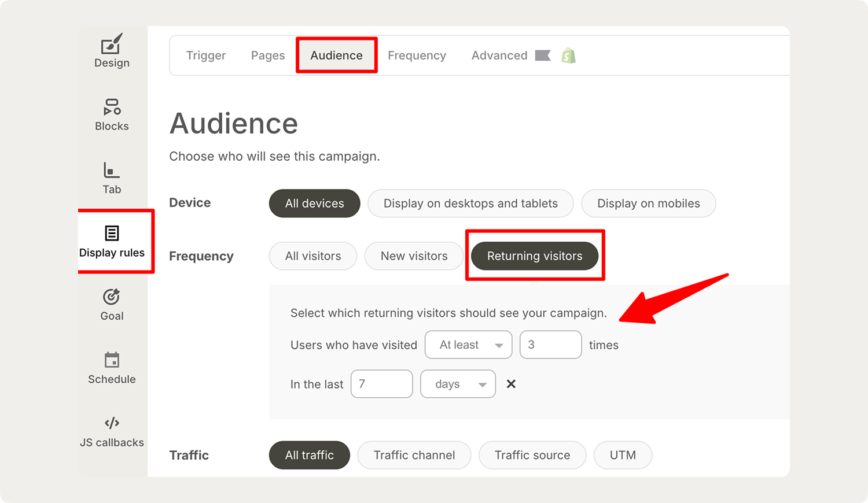Switch to the Trigger tab
This screenshot has height=503, width=868.
[206, 56]
